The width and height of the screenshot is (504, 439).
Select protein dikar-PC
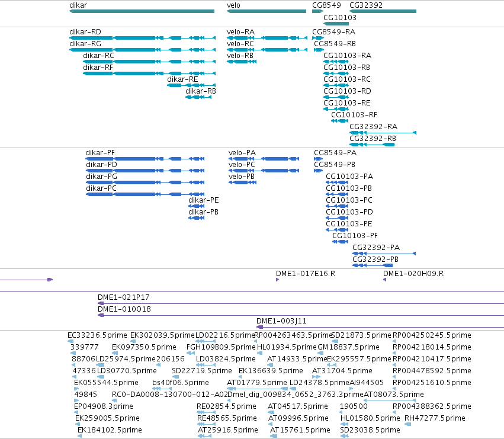(x=145, y=194)
